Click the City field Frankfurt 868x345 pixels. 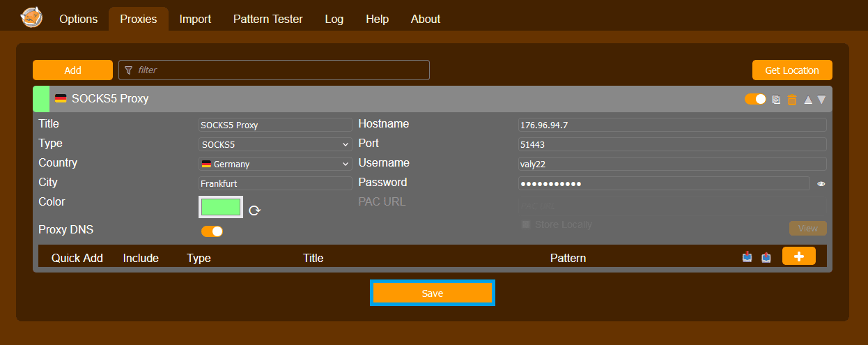(x=275, y=183)
